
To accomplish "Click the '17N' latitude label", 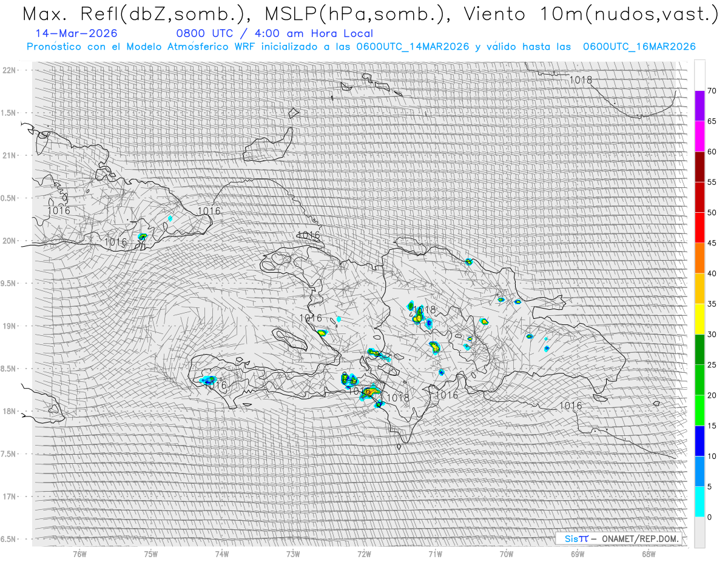I will point(9,497).
